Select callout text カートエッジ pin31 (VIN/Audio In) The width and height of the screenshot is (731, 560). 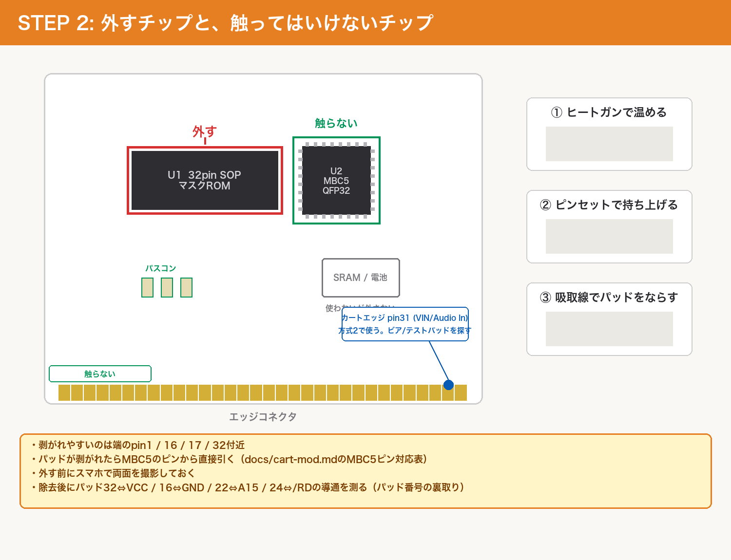(404, 318)
